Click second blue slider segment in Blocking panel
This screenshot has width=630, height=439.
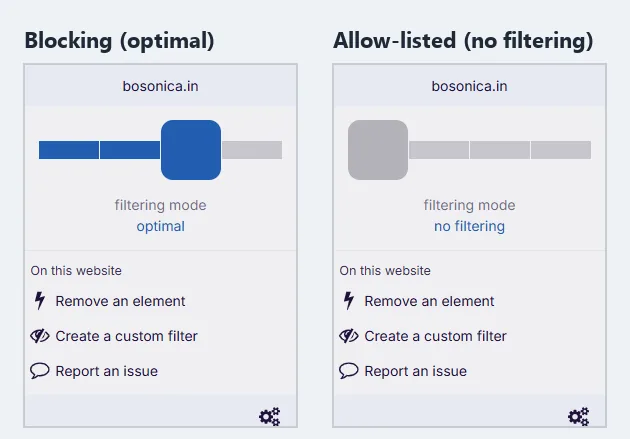point(130,150)
